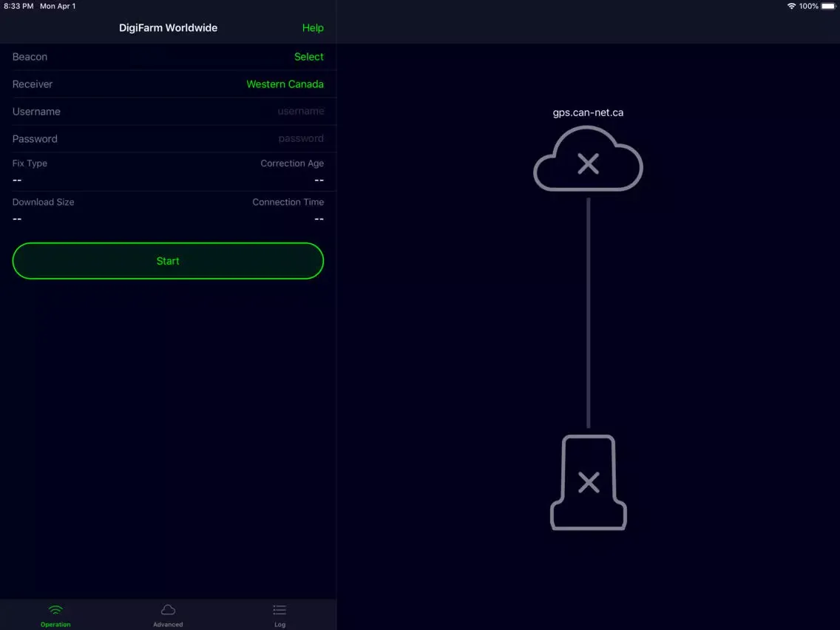Tap the DigiFarm Worldwide title
840x630 pixels.
click(x=168, y=28)
